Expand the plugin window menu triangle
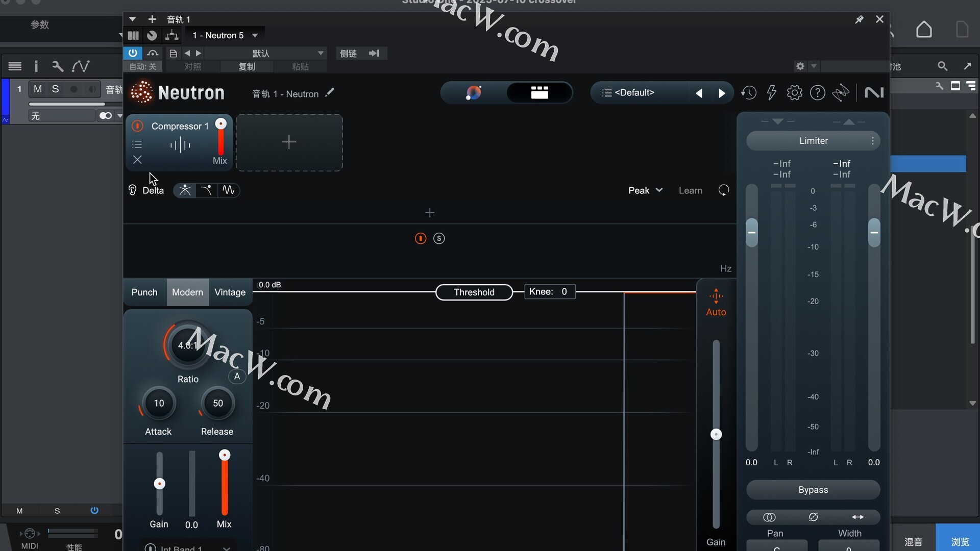This screenshot has width=980, height=551. (132, 19)
